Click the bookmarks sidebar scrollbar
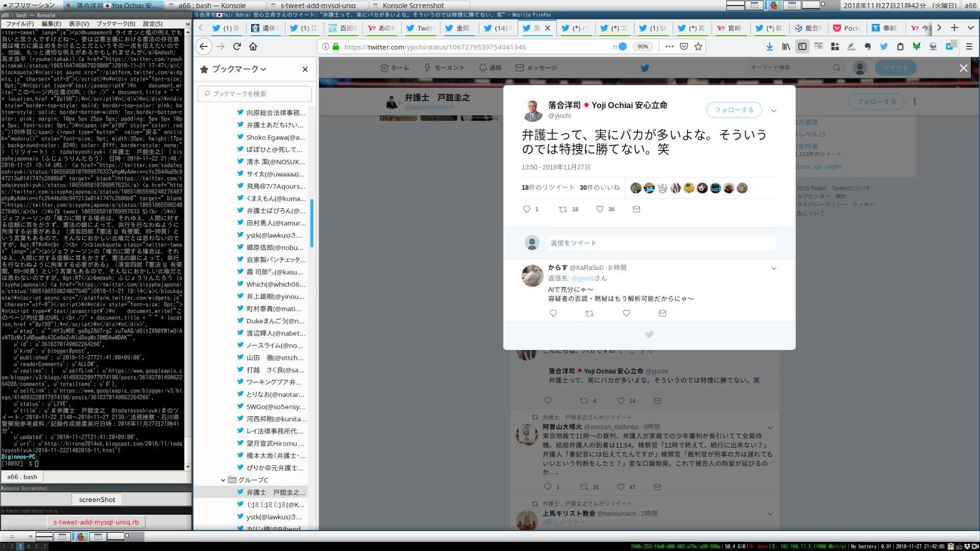The width and height of the screenshot is (980, 551). point(312,223)
